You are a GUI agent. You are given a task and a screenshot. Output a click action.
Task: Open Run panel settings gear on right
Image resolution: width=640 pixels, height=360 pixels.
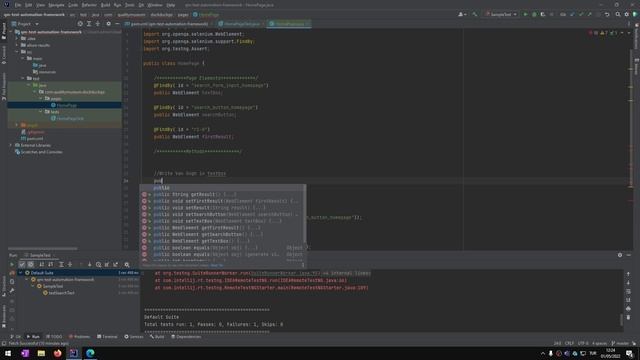620,255
